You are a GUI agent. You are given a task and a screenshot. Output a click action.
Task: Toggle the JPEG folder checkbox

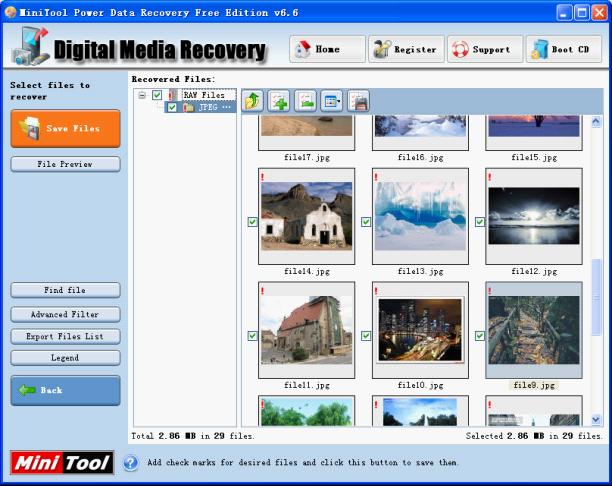pos(172,107)
